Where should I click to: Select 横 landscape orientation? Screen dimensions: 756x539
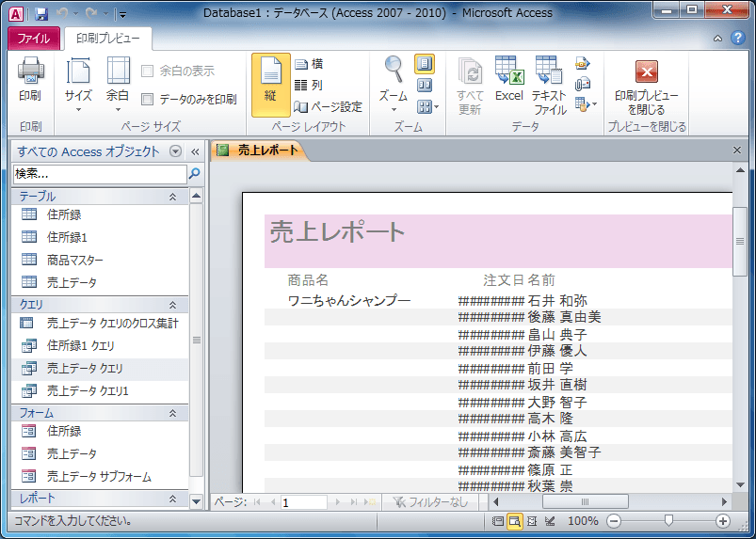(x=309, y=64)
